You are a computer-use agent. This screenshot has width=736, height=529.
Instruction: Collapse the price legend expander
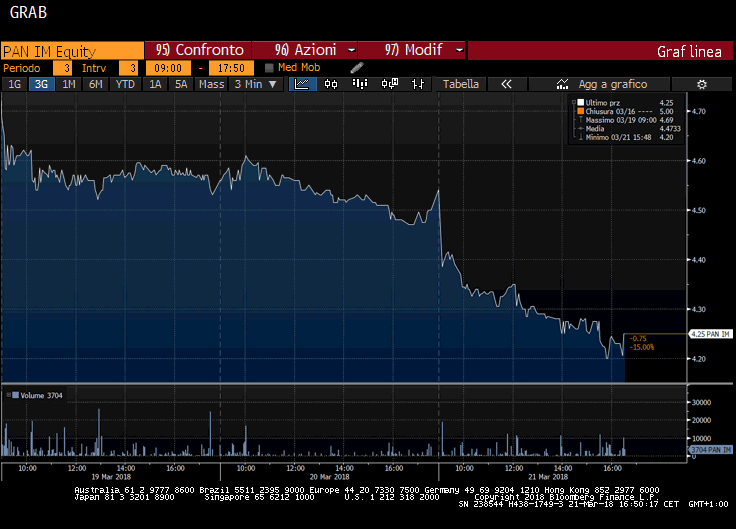coord(574,102)
